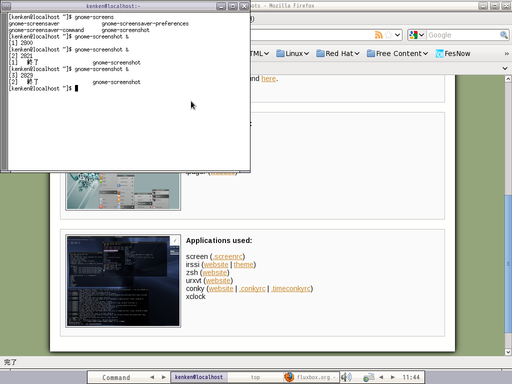The image size is (512, 384).
Task: Click the speaker volume tray icon
Action: 346,377
